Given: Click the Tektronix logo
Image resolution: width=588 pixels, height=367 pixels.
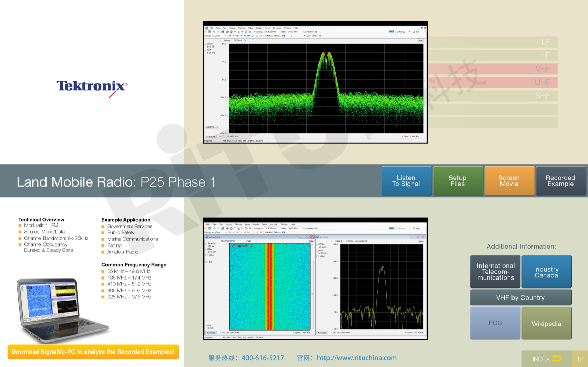Looking at the screenshot, I should pos(92,86).
